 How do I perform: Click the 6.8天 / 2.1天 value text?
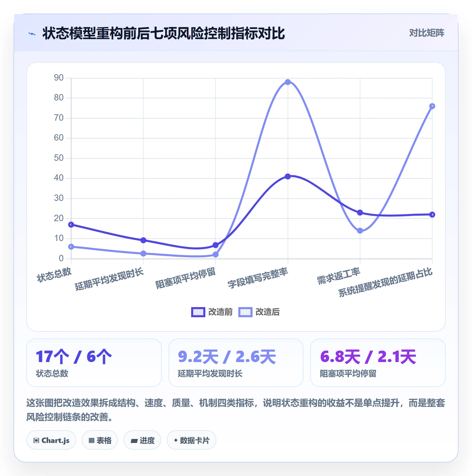[368, 357]
